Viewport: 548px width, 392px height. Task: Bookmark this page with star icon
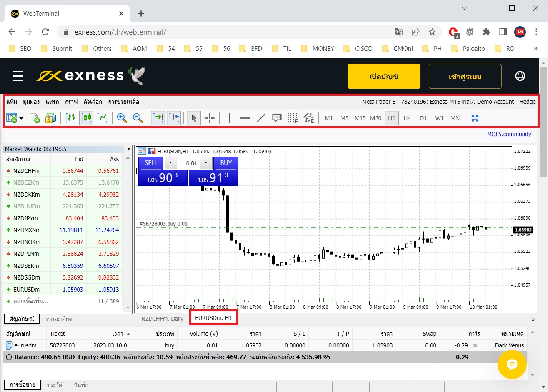pyautogui.click(x=432, y=32)
